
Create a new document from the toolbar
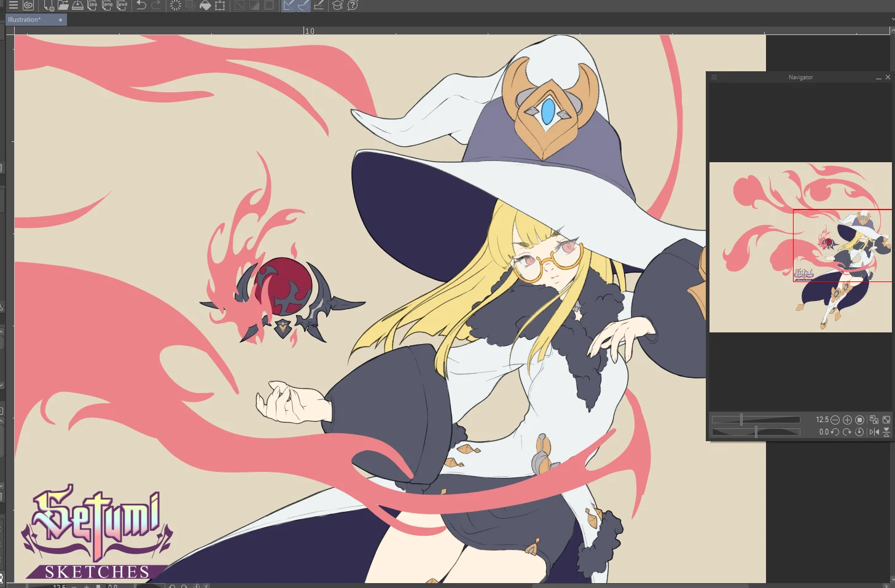click(49, 6)
